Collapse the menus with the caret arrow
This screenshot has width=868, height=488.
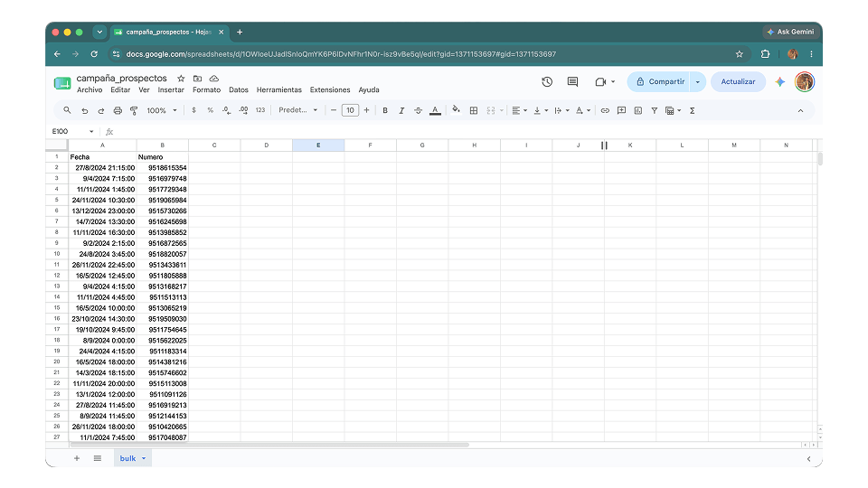(x=800, y=110)
